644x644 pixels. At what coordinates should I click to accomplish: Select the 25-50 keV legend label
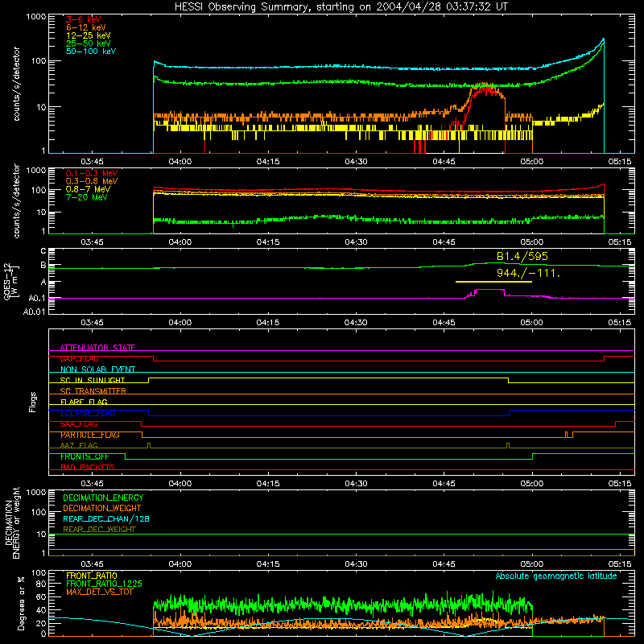[88, 43]
